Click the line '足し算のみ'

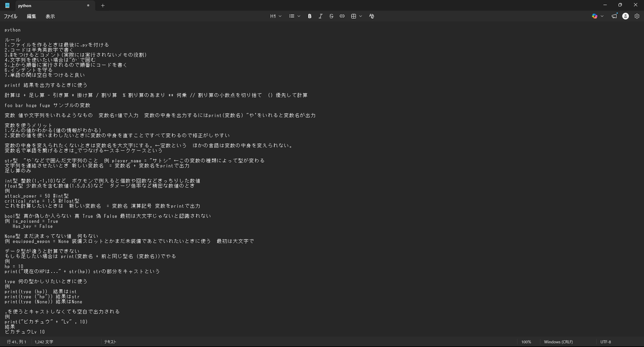(17, 171)
